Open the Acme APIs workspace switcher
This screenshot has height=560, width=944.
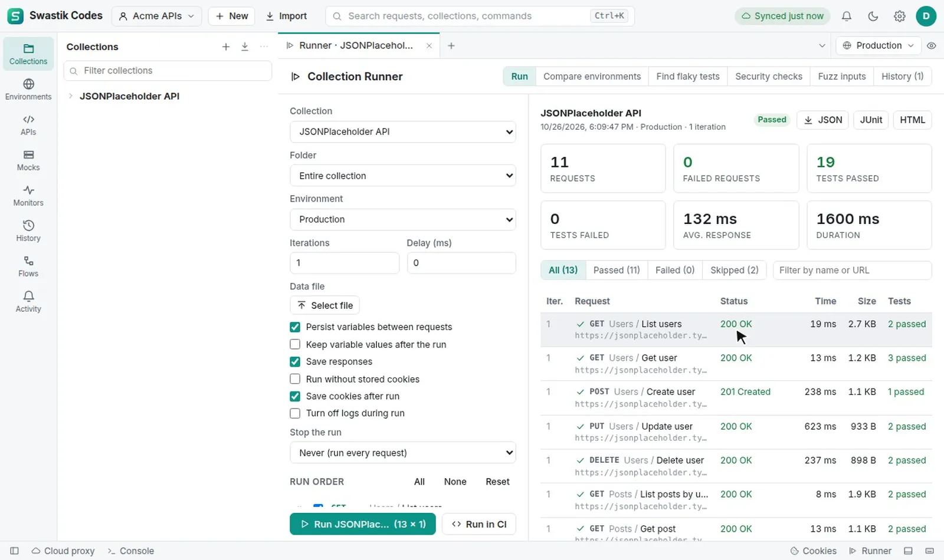tap(156, 16)
